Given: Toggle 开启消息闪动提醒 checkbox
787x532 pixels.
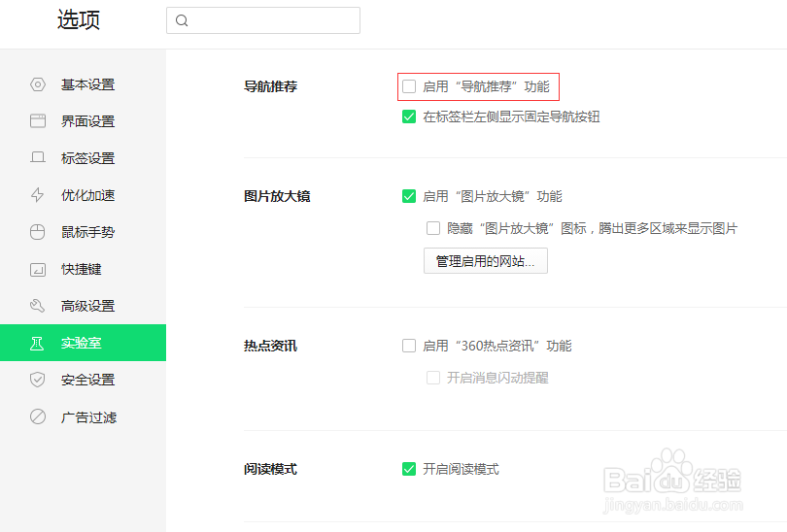Looking at the screenshot, I should click(433, 378).
